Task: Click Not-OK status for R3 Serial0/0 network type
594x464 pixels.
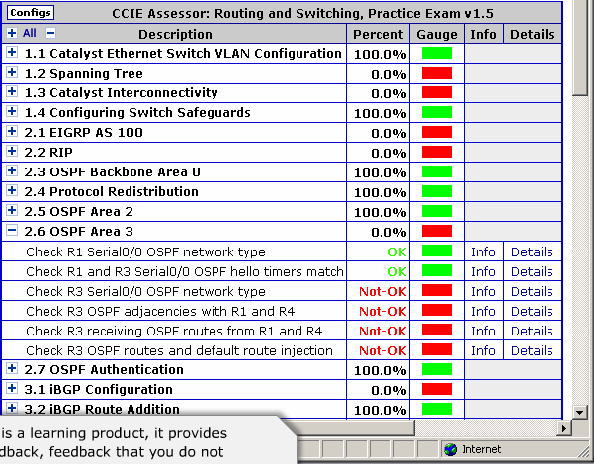Action: point(383,292)
